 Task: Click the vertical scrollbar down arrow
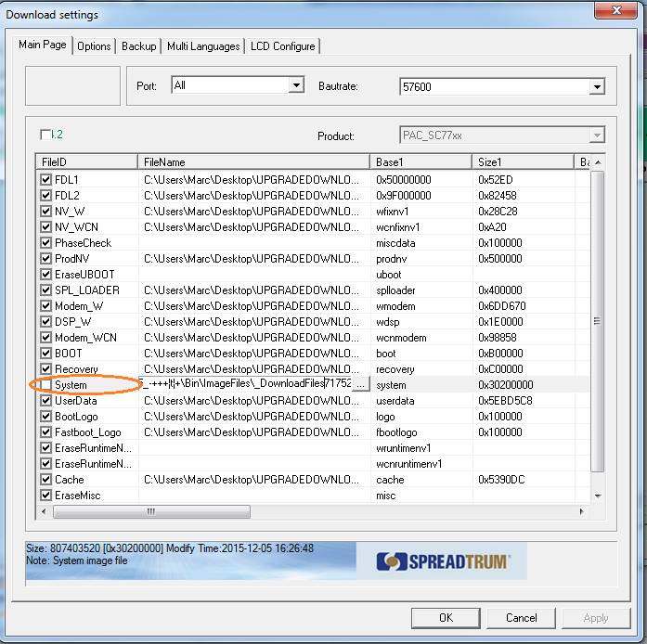coord(598,496)
